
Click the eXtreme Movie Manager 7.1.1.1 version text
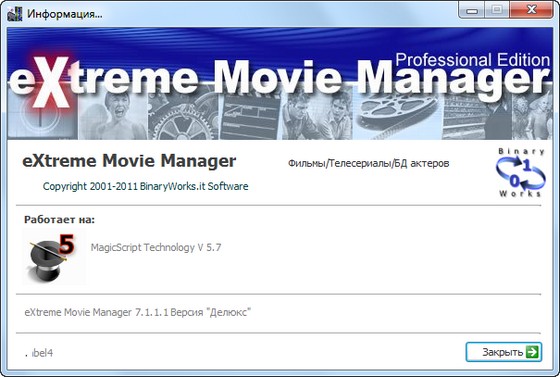pos(138,312)
